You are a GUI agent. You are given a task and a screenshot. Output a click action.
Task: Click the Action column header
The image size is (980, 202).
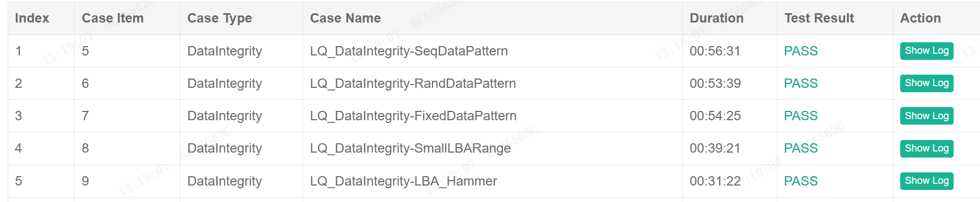[921, 18]
